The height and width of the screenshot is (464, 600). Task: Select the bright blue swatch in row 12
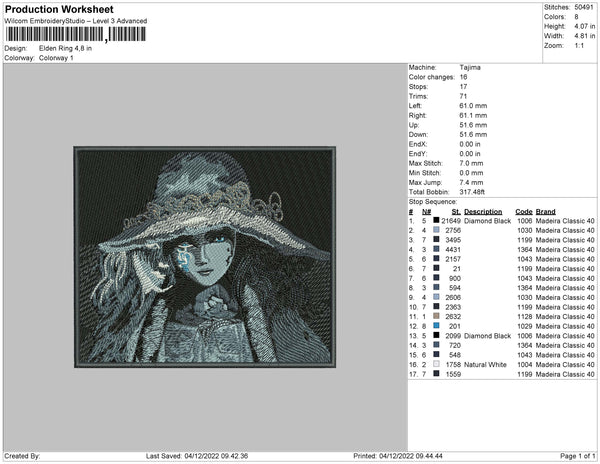coord(436,326)
